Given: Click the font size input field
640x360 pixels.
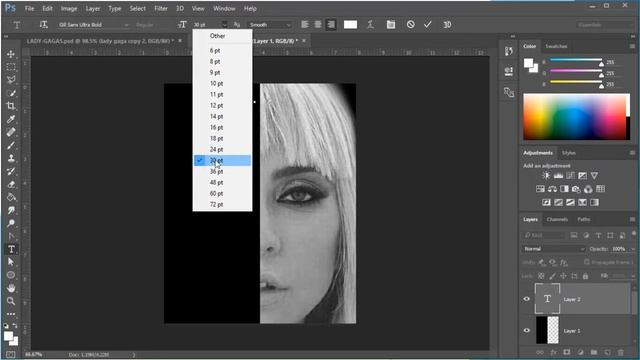Looking at the screenshot, I should (x=206, y=24).
